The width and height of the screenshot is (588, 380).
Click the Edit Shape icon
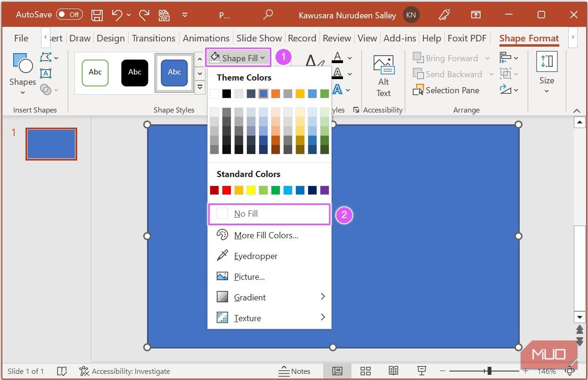(x=46, y=57)
